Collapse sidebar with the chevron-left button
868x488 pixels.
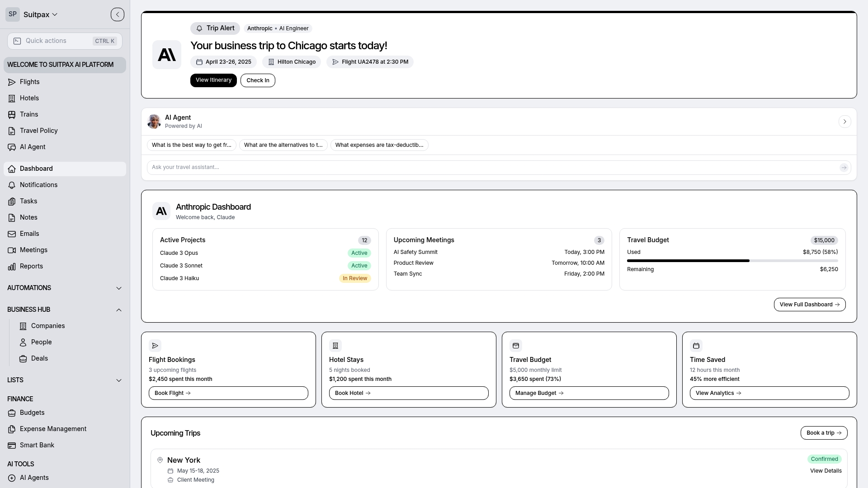click(118, 14)
